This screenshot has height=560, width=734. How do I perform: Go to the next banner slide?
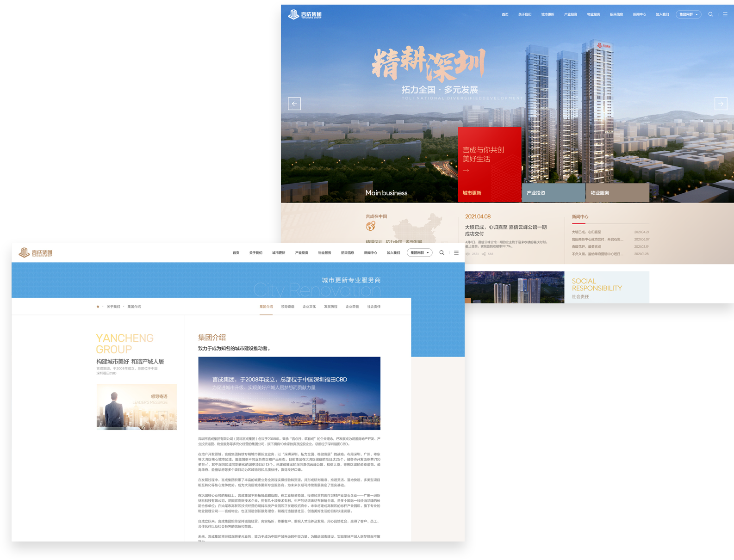tap(721, 104)
